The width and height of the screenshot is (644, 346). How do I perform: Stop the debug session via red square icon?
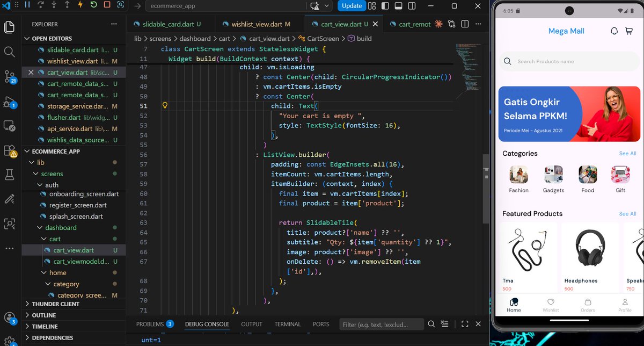[x=107, y=5]
